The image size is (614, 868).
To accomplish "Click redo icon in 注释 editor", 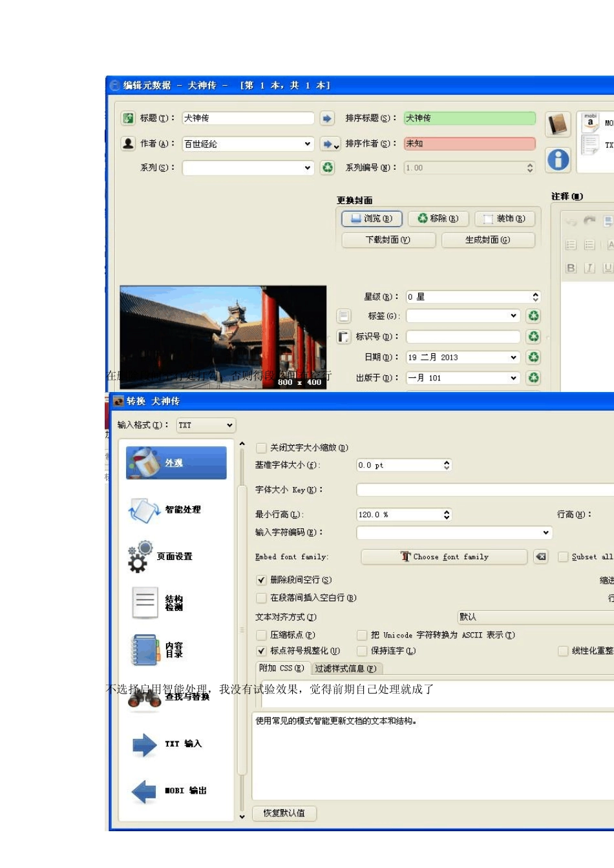I will click(x=589, y=221).
